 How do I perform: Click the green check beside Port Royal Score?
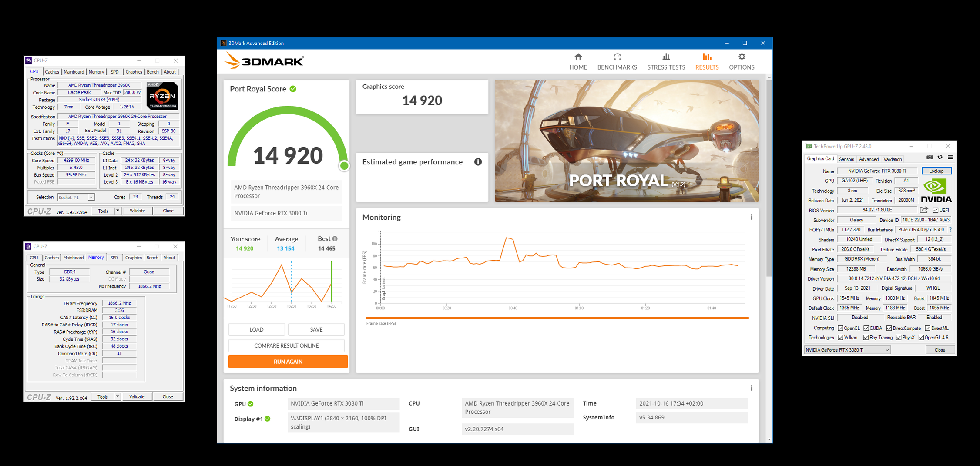[293, 89]
